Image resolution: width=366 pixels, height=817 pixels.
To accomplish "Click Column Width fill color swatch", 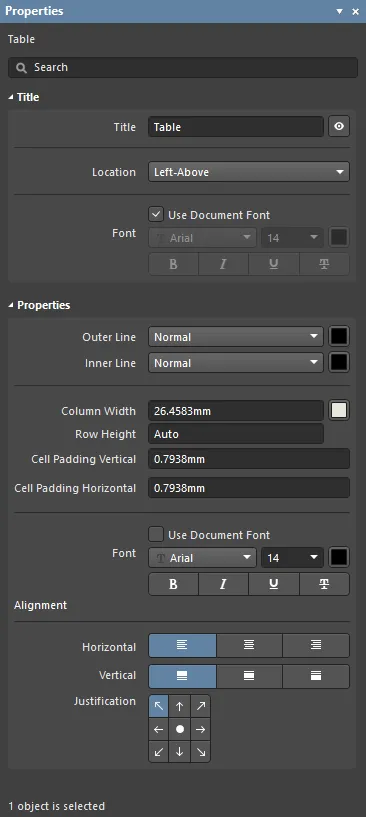I will (x=339, y=411).
